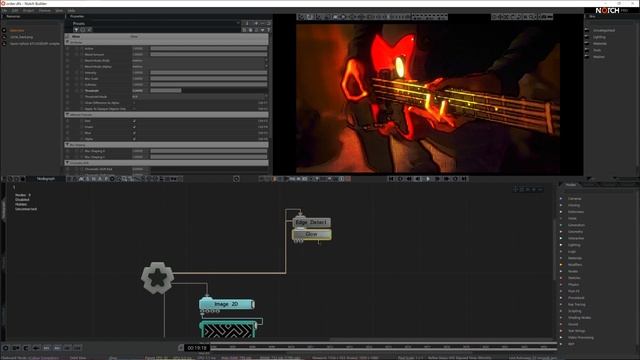Screen dimensions: 640x360
Task: Toggle the Blue channel checkbox
Action: (134, 133)
